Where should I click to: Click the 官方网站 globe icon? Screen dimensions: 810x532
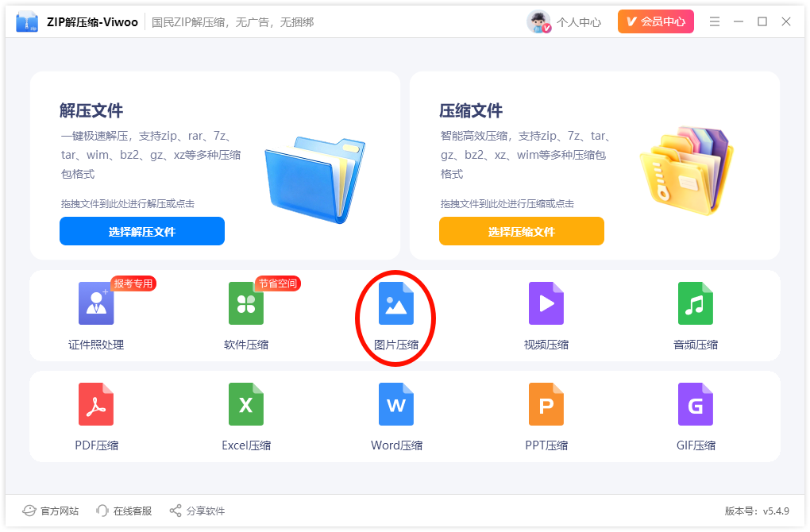tap(29, 511)
